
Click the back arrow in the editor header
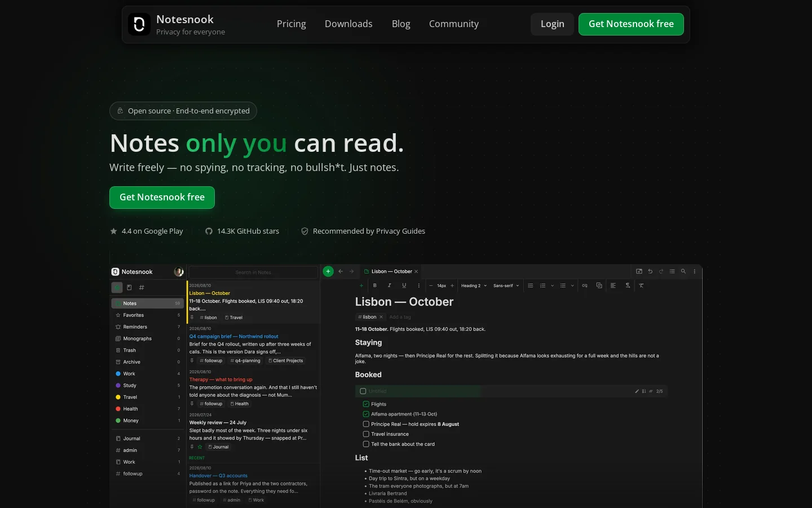tap(341, 271)
